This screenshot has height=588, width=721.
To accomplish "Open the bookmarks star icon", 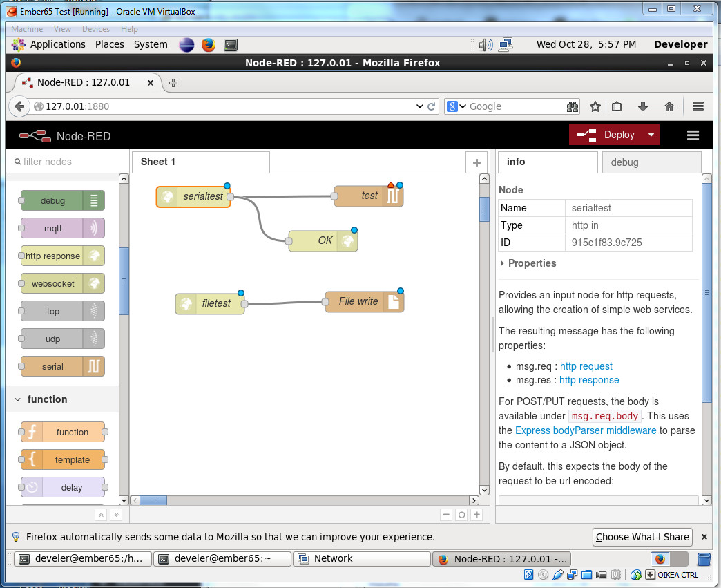I will [x=595, y=106].
